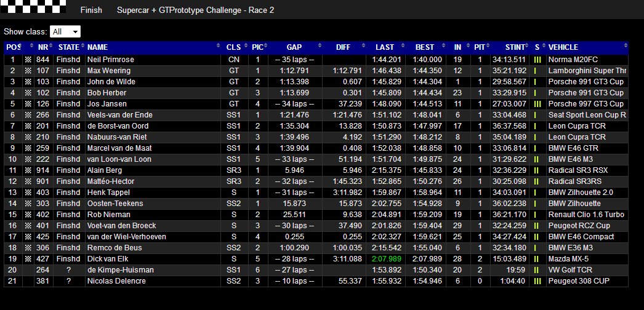Click checkered flag icon for de Borst-van Oord
Screen dimensions: 644x310
tap(28, 126)
